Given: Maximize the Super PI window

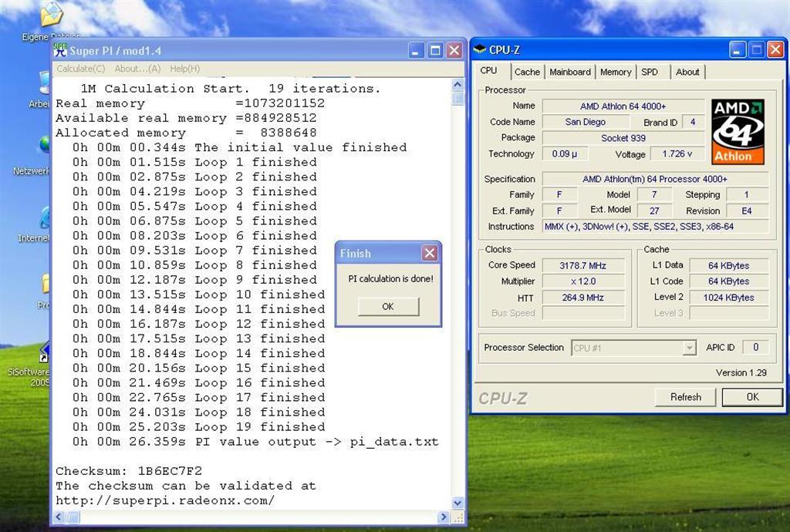Looking at the screenshot, I should pyautogui.click(x=435, y=50).
